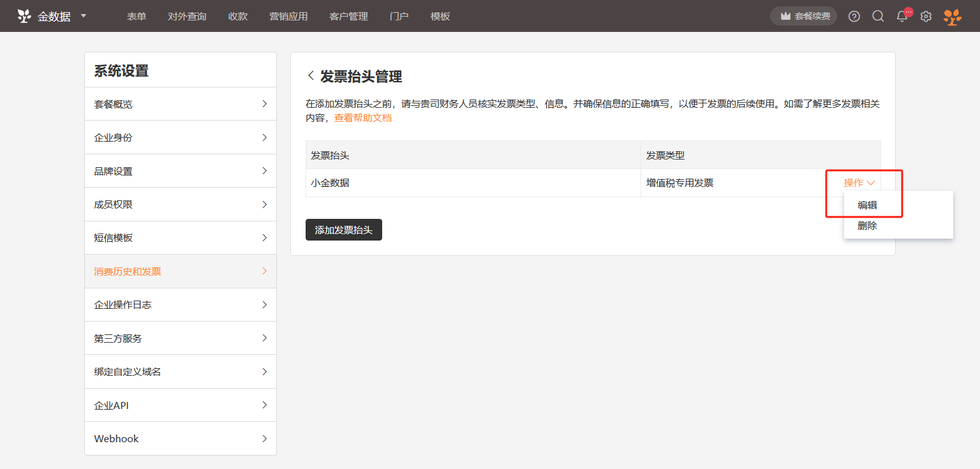Click the 套餐续费 button
The width and height of the screenshot is (980, 469).
803,16
